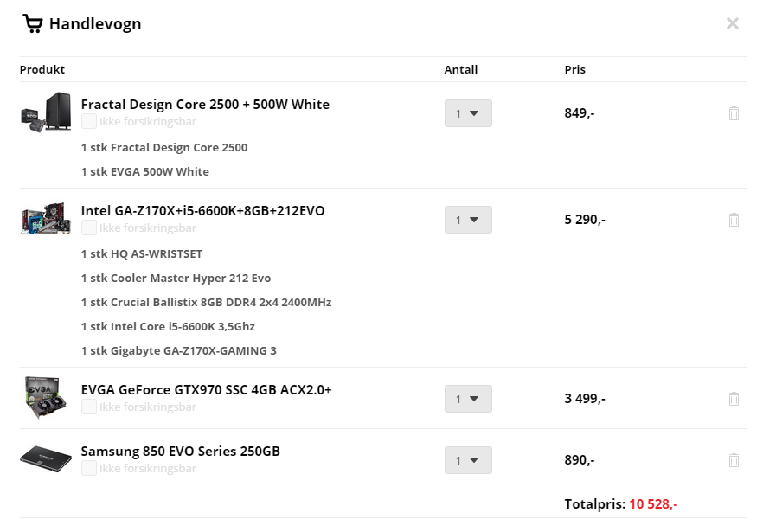
Task: Open the Fractal Design Core 2500 + 500W White link
Action: [x=205, y=104]
